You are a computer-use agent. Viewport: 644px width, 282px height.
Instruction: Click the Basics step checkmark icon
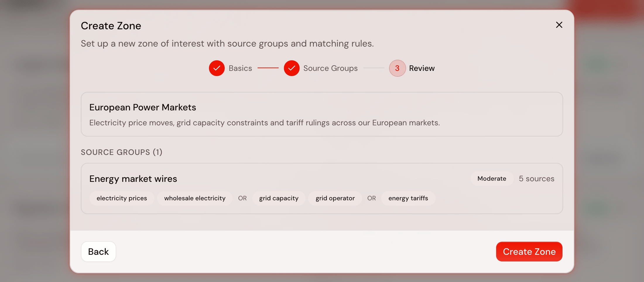(x=217, y=68)
